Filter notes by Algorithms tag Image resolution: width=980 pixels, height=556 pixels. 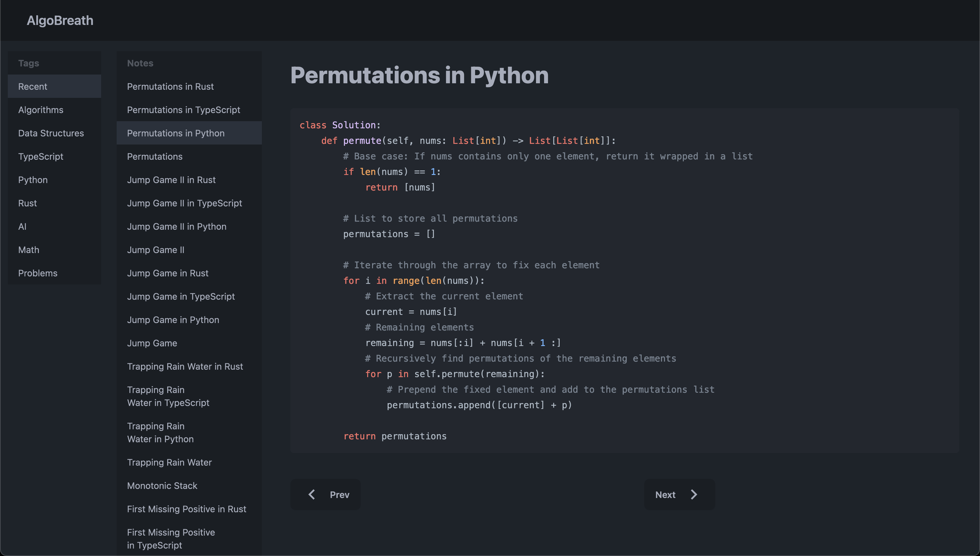(x=41, y=110)
